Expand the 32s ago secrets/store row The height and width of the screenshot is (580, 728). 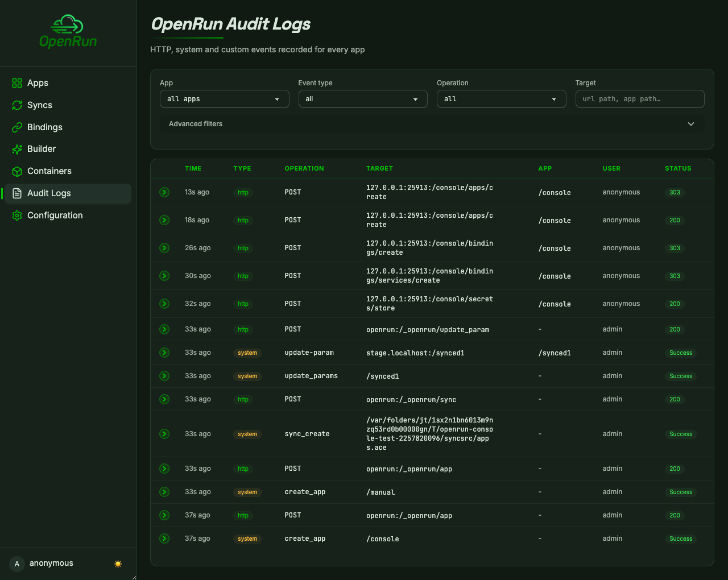tap(164, 304)
